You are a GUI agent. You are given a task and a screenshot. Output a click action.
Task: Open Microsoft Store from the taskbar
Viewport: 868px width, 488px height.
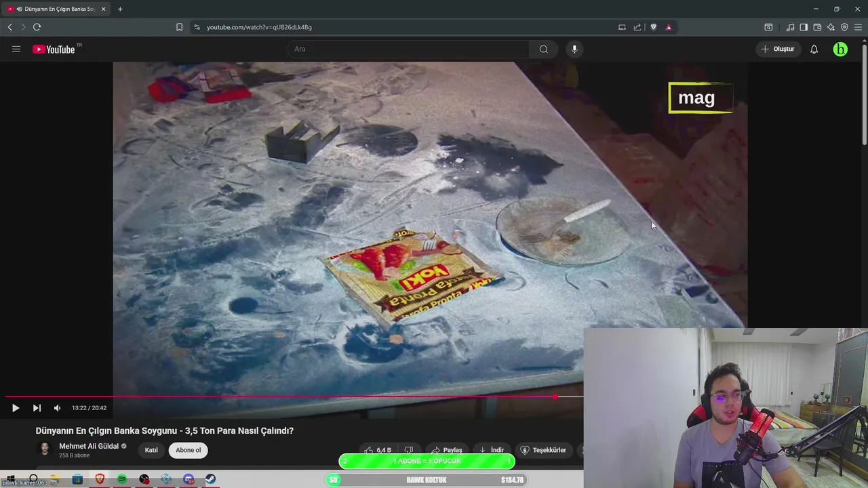[x=77, y=480]
